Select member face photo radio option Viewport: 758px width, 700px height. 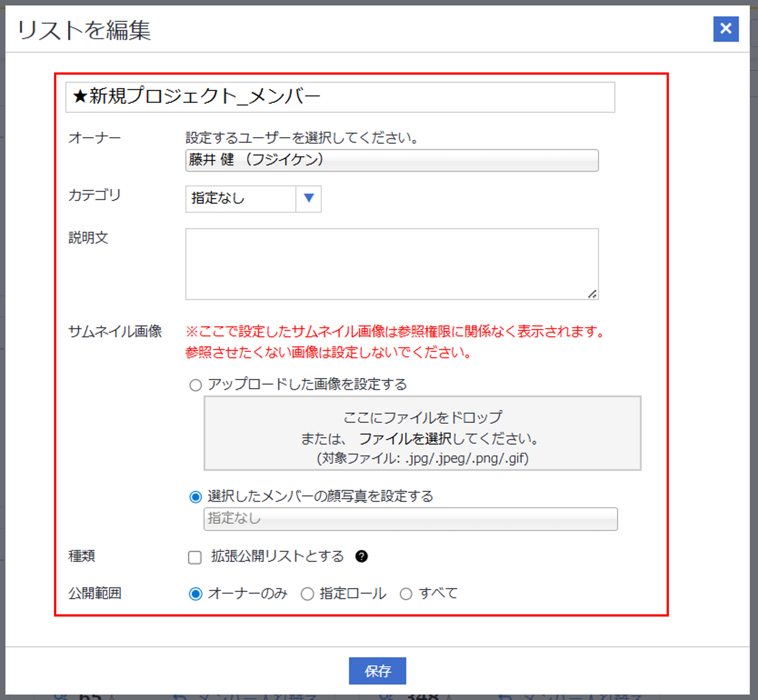click(x=195, y=497)
